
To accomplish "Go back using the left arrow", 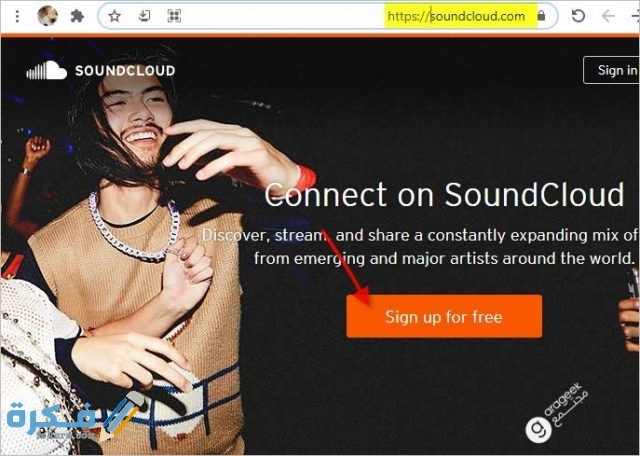I will (608, 16).
